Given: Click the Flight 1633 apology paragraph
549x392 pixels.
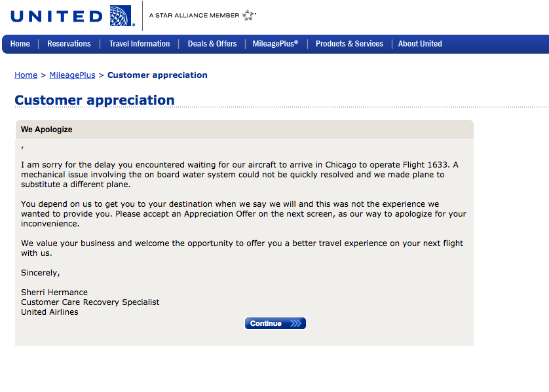Looking at the screenshot, I should tap(240, 175).
